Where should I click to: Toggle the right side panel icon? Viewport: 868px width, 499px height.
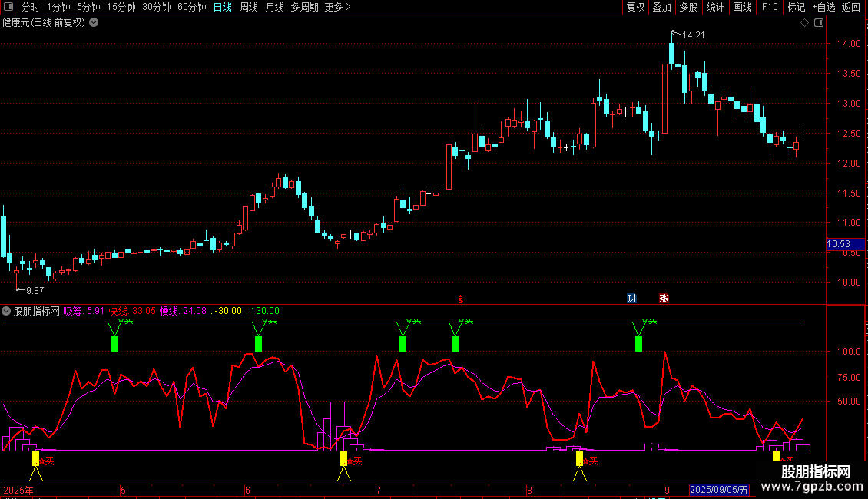click(x=819, y=23)
